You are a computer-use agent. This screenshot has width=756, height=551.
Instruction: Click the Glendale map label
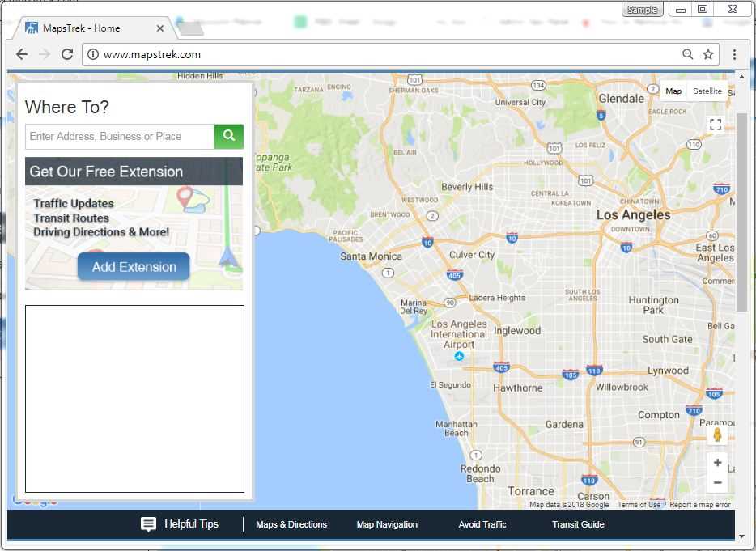[621, 99]
